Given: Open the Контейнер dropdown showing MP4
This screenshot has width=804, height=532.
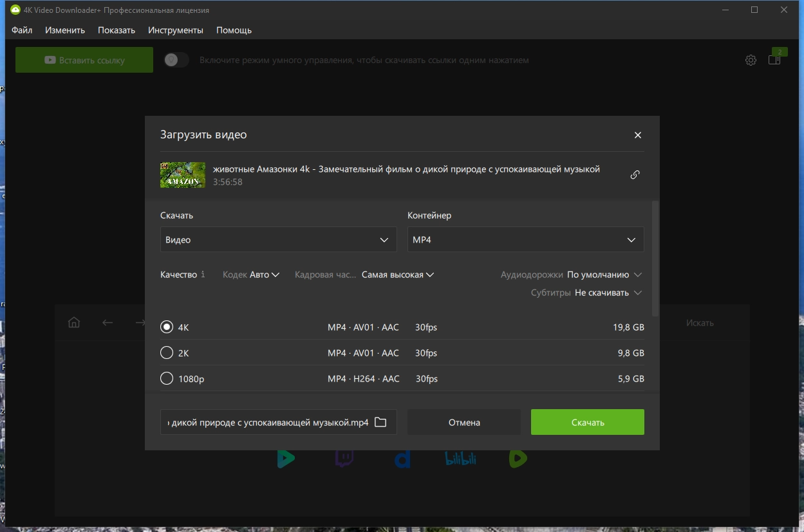Looking at the screenshot, I should (526, 239).
